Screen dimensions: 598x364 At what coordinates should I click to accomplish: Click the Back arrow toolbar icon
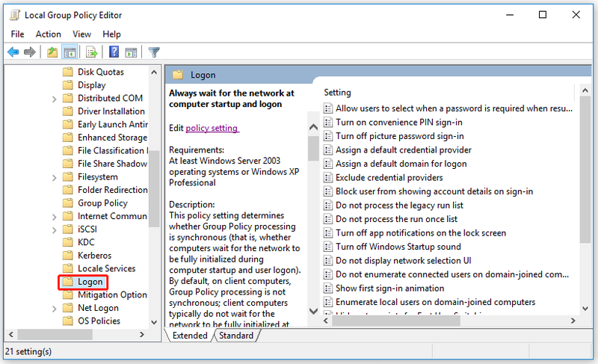click(13, 52)
